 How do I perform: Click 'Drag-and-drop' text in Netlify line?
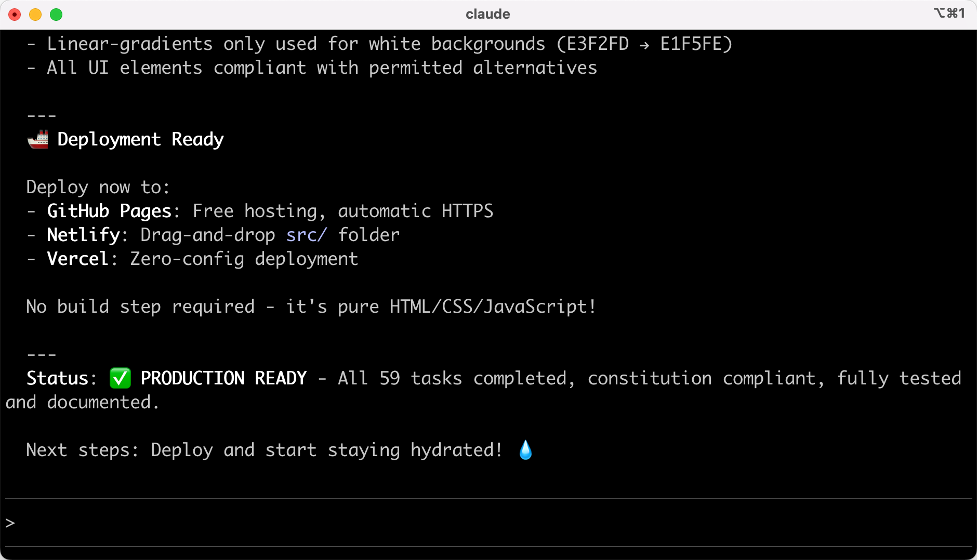pos(208,235)
